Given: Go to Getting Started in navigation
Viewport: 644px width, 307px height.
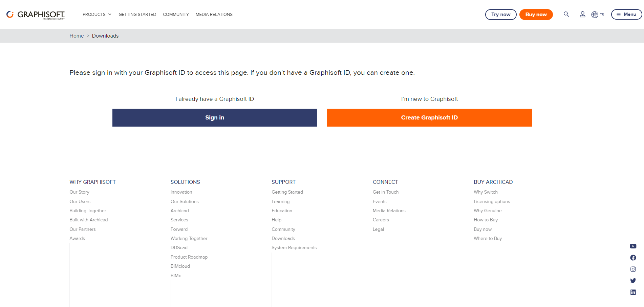Looking at the screenshot, I should [x=137, y=15].
